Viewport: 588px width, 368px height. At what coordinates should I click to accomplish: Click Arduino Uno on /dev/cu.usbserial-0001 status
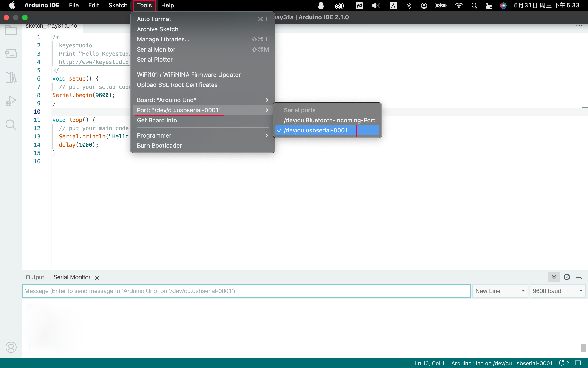click(502, 363)
